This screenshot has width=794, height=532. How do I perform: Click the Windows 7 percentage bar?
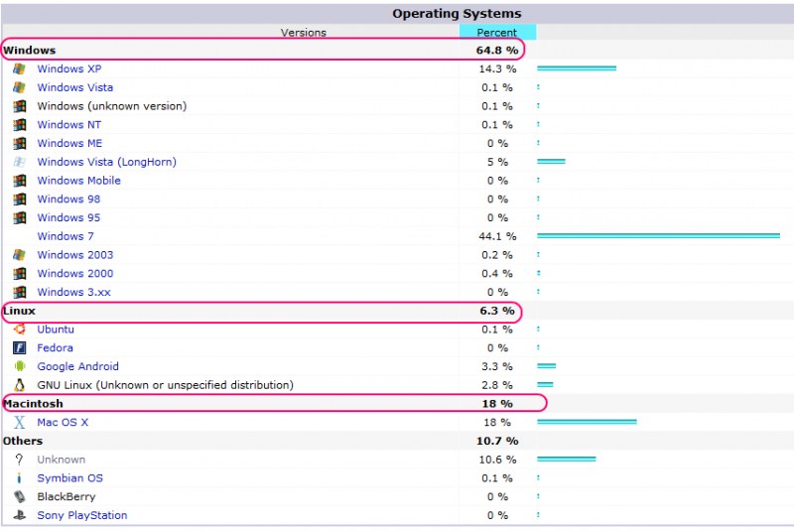click(x=658, y=236)
